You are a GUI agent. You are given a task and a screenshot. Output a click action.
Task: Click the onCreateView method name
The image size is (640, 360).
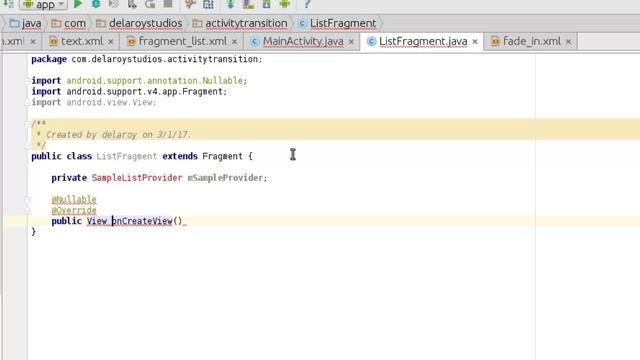coord(142,221)
